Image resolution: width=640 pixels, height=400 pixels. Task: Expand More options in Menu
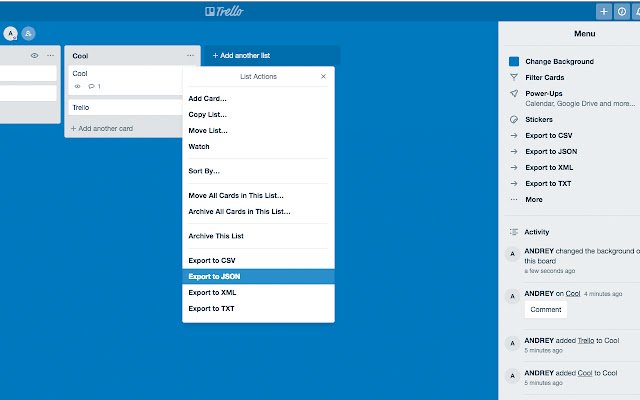tap(534, 200)
